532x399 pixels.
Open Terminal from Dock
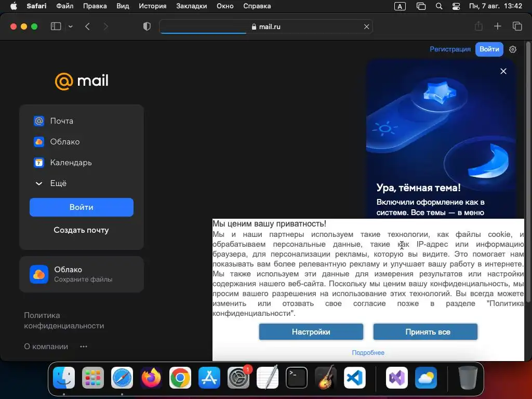coord(297,378)
